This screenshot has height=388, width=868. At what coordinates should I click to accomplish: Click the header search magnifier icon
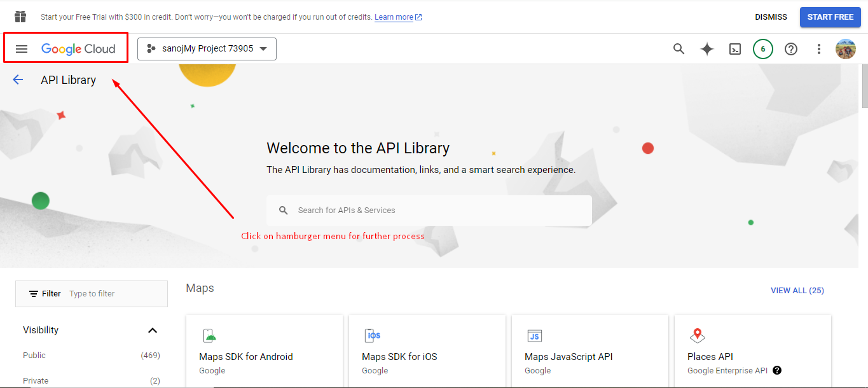pos(679,49)
